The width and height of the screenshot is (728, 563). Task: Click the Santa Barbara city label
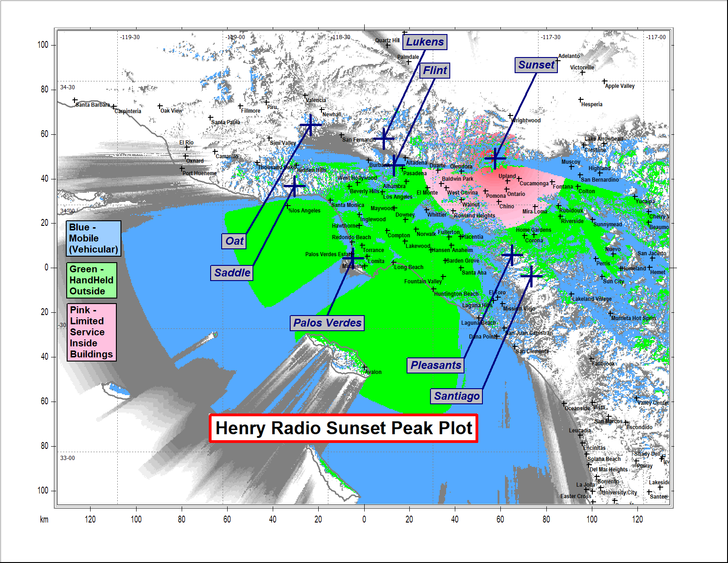(x=93, y=105)
